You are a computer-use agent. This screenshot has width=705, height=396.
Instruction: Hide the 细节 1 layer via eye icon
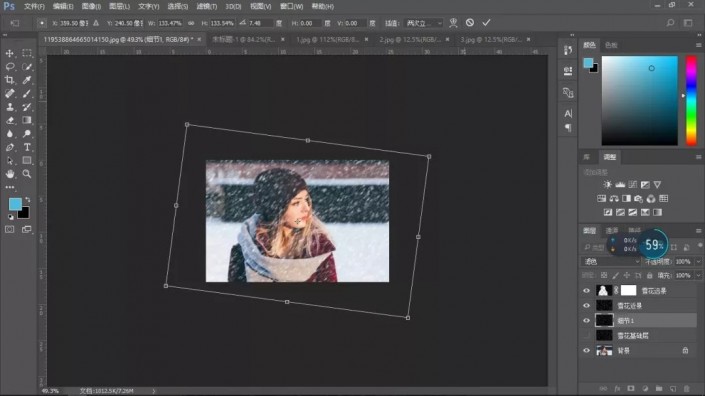click(586, 320)
